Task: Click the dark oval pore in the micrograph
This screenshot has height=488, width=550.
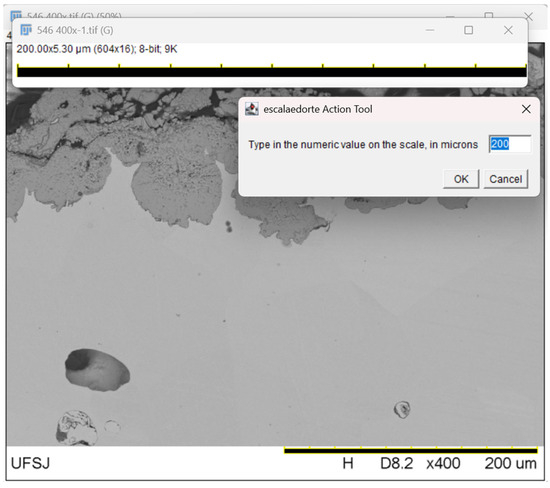Action: 97,370
